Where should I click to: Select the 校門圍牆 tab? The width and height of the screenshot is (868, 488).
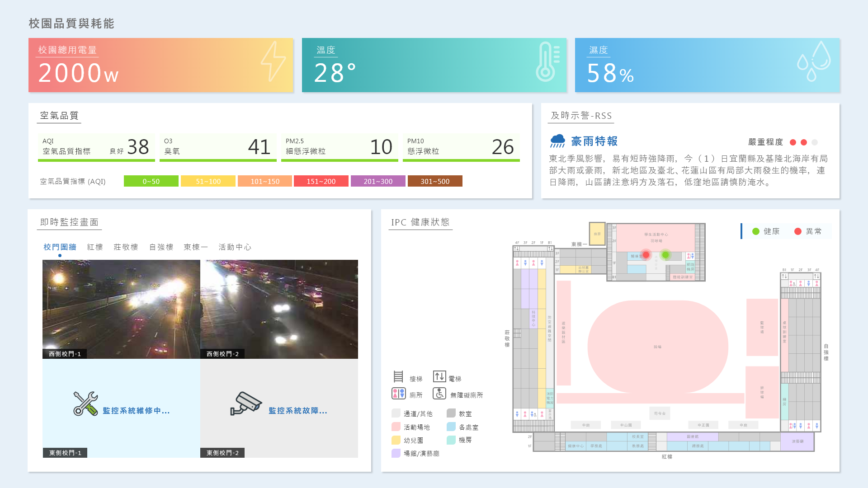point(60,247)
